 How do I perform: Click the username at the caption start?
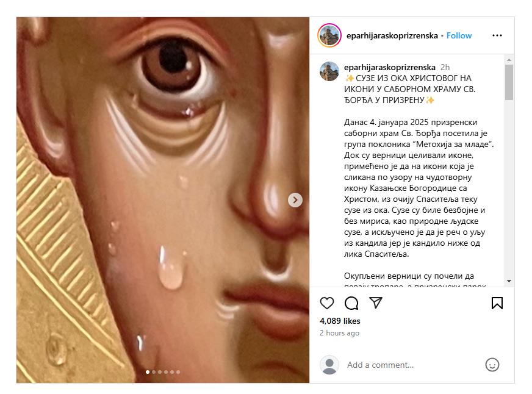click(x=390, y=67)
